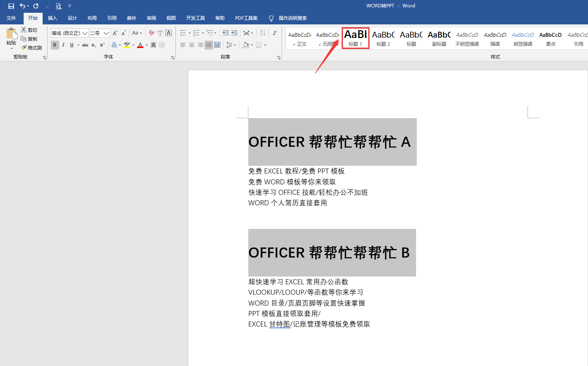588x366 pixels.
Task: Insert enclosed character (字 in circle)
Action: (162, 45)
